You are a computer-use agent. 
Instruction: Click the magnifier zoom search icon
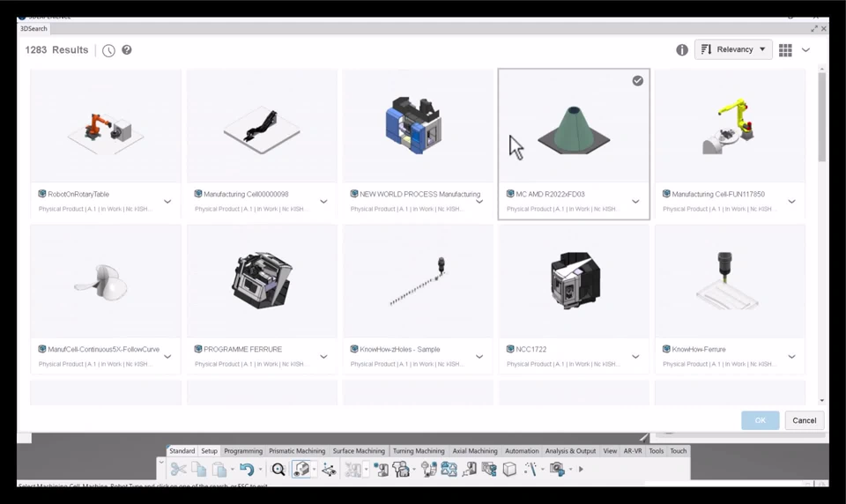278,470
